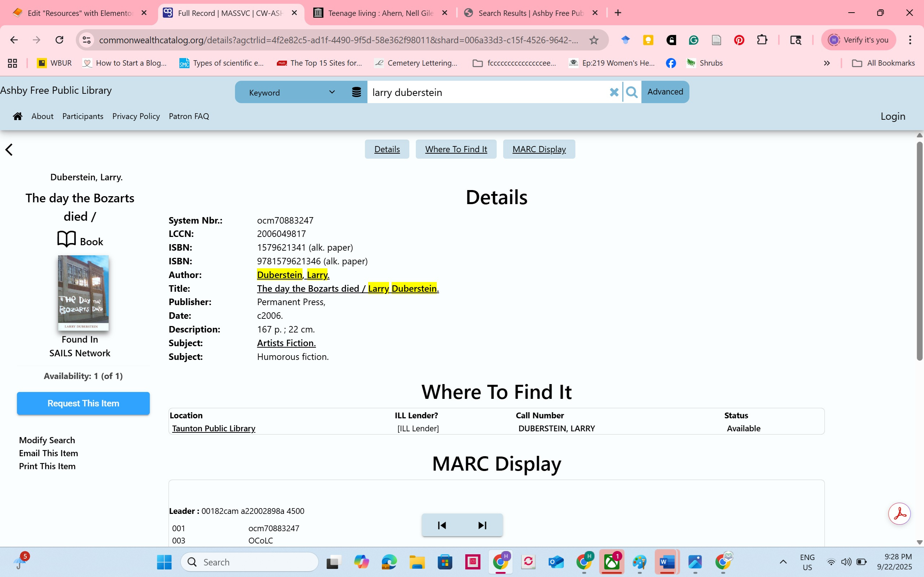Open the Taunton Public Library link
The image size is (924, 577).
point(213,428)
